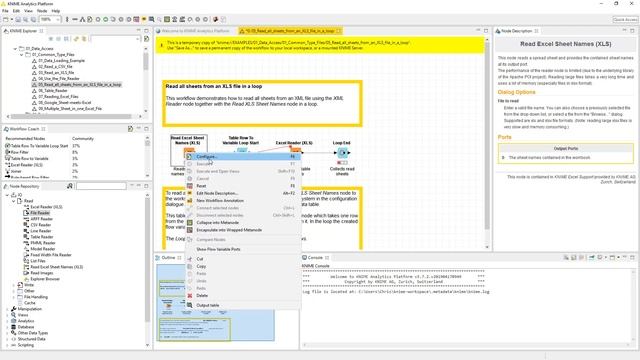640x360 pixels.
Task: Click the Console clear icon
Action: pos(566,258)
